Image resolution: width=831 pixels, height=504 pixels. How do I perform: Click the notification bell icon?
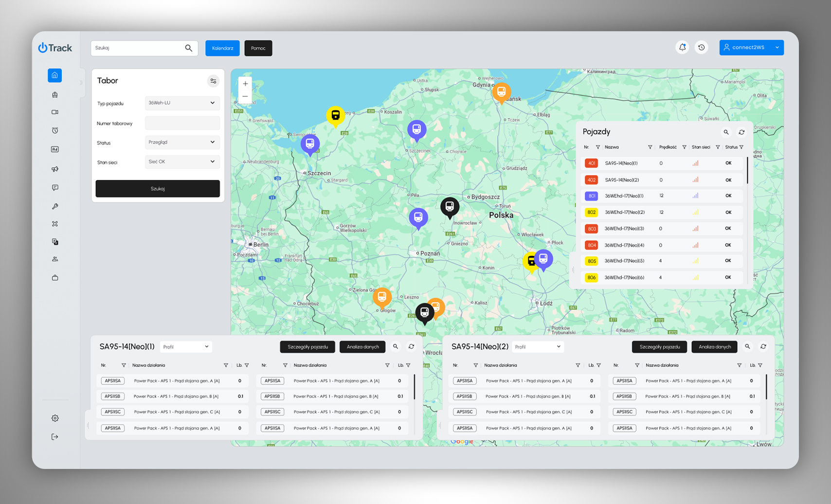[x=682, y=48]
